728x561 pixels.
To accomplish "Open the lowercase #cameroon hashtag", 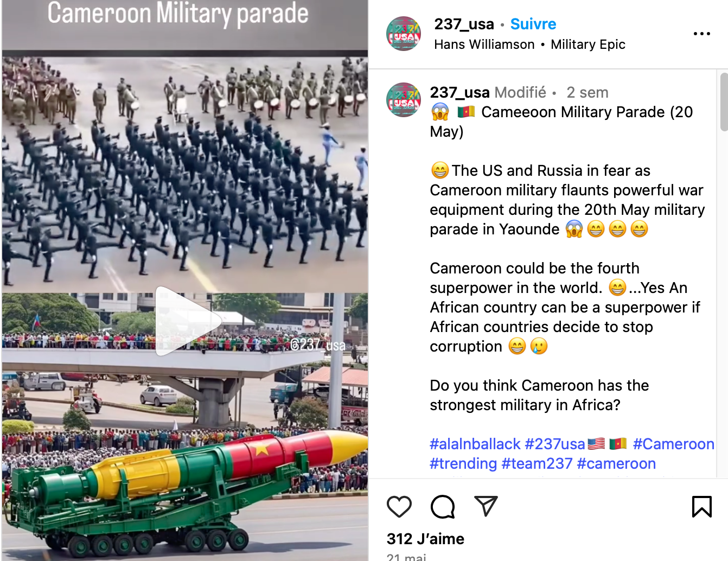I will [616, 463].
